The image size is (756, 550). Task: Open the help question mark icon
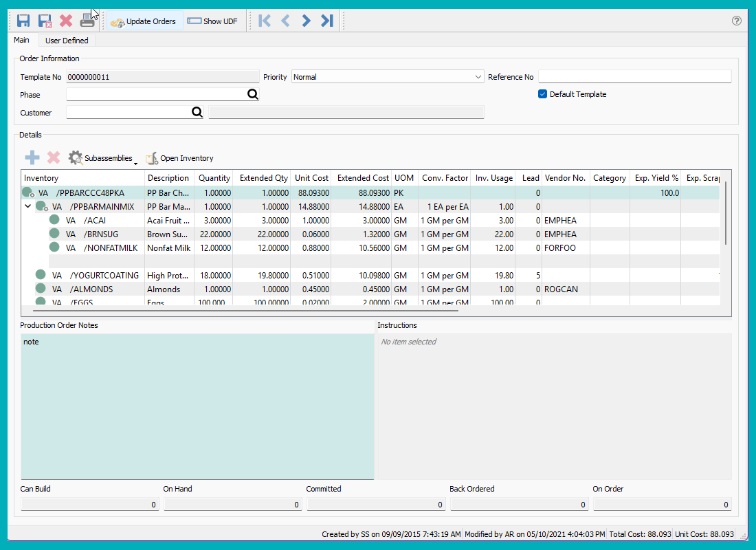[736, 20]
